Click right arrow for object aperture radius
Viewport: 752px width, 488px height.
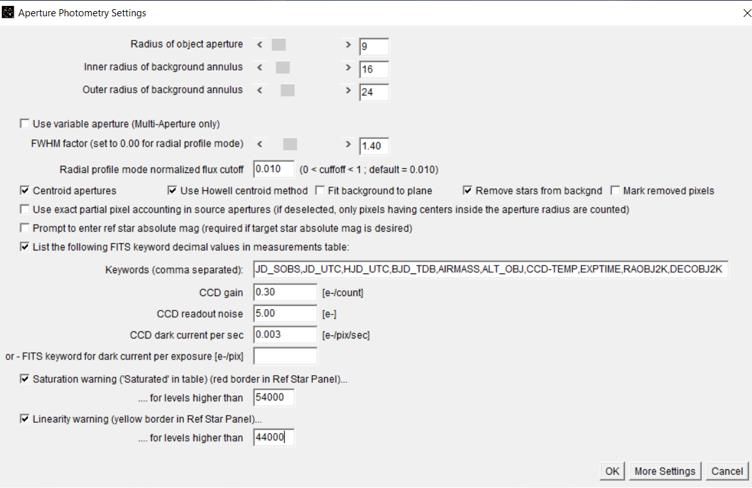click(x=348, y=45)
